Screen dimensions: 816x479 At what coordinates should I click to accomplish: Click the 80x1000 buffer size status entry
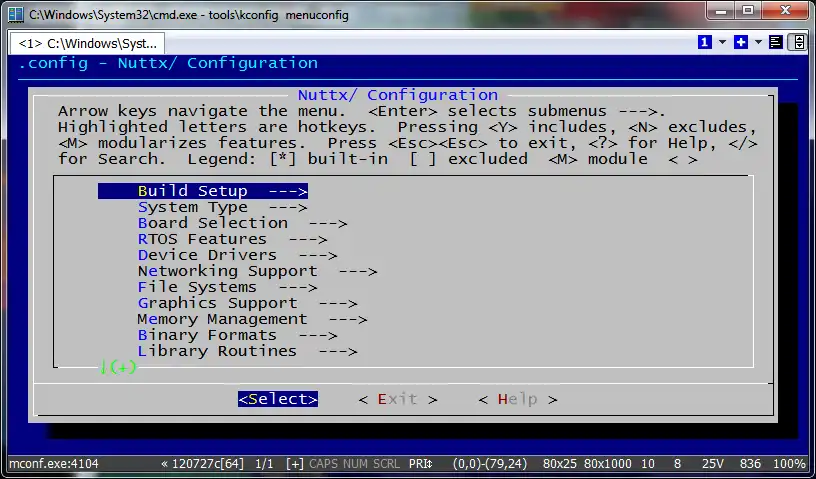point(607,463)
